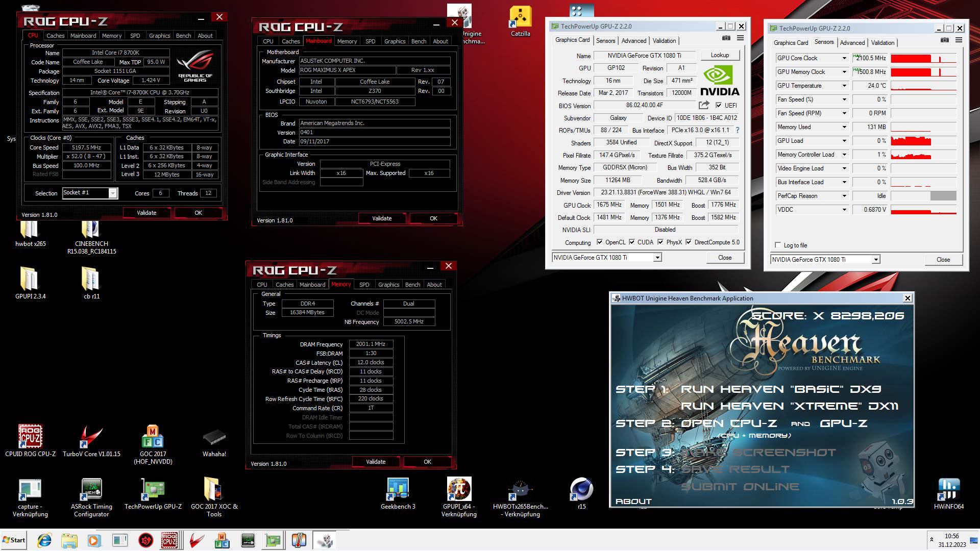Click the camera icon in GPU-Z Sensors window

coord(945,40)
